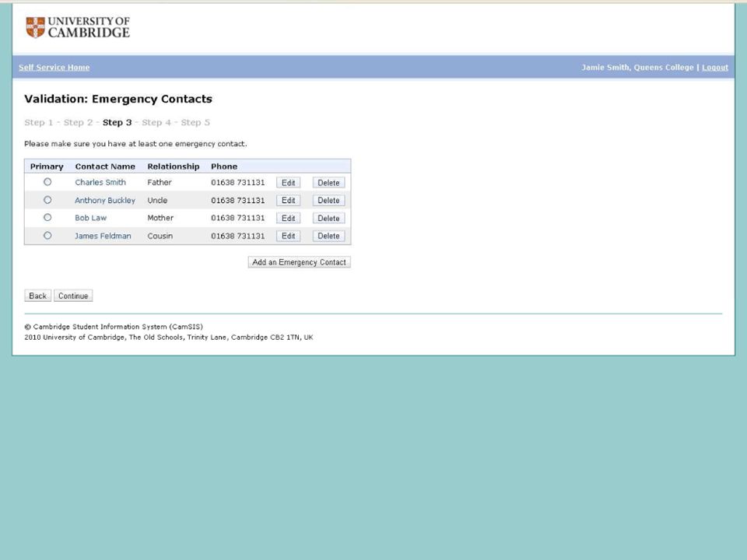Delete the Anthony Buckley contact
Image resolution: width=747 pixels, height=560 pixels.
[x=328, y=201]
